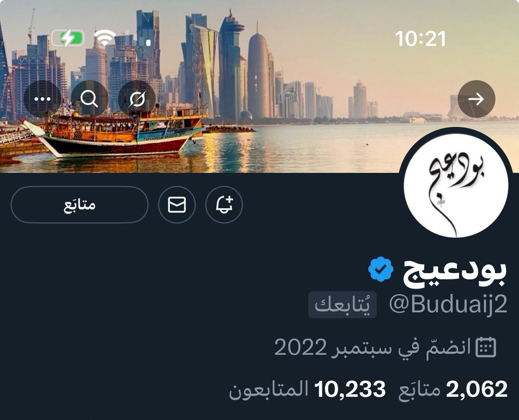Tap the Grok slash-circle icon

coord(137,99)
